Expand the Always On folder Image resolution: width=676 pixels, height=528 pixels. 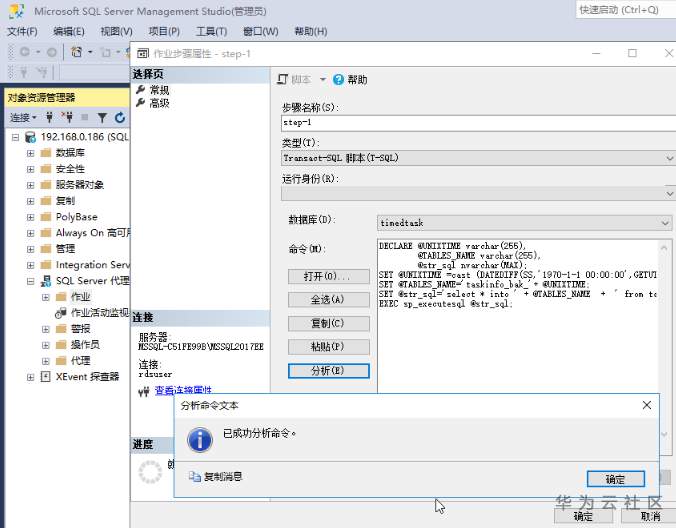[x=30, y=233]
